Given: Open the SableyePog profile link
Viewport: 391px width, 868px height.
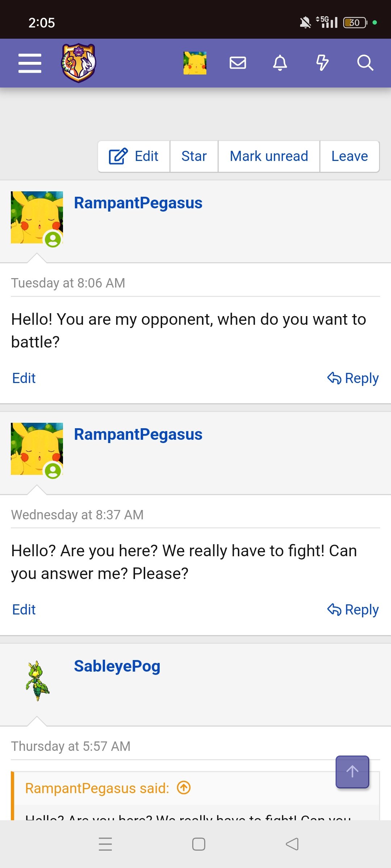Looking at the screenshot, I should point(117,666).
